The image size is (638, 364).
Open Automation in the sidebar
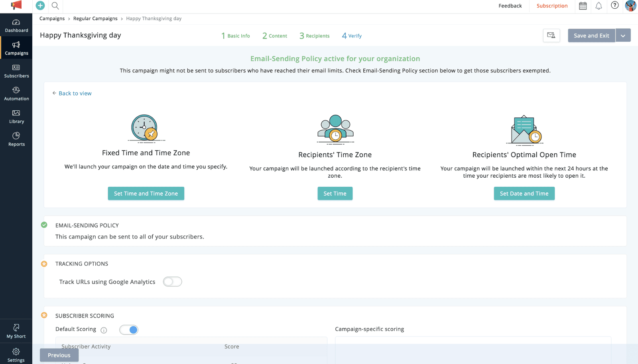pyautogui.click(x=16, y=94)
